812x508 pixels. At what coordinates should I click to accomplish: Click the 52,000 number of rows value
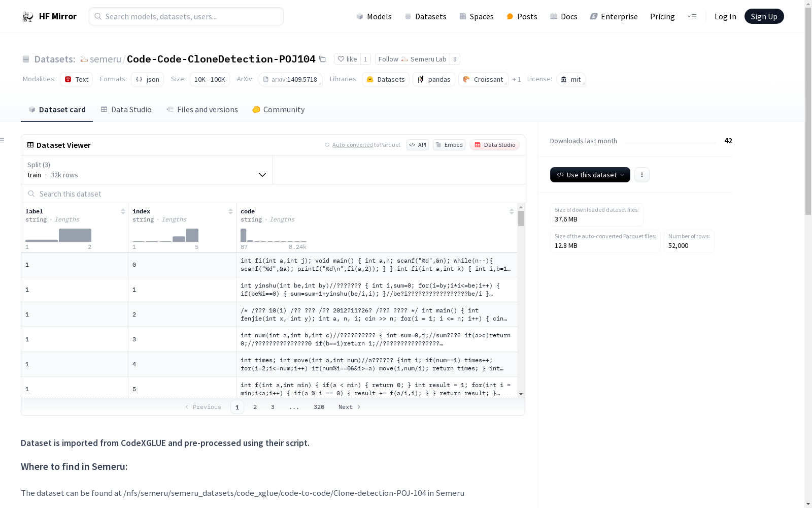pos(678,245)
